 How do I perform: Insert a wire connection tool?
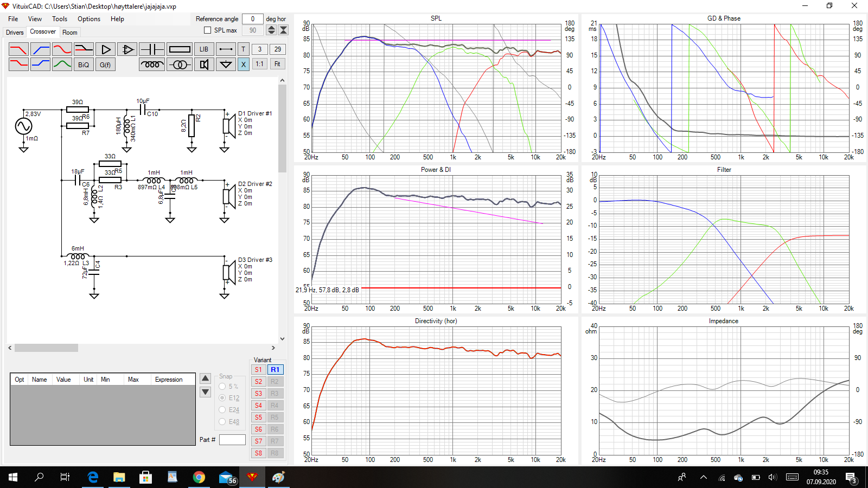pyautogui.click(x=226, y=49)
